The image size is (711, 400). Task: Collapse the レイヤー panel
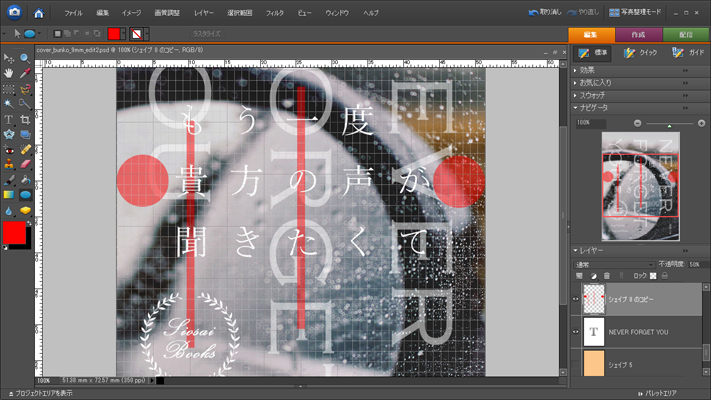575,250
